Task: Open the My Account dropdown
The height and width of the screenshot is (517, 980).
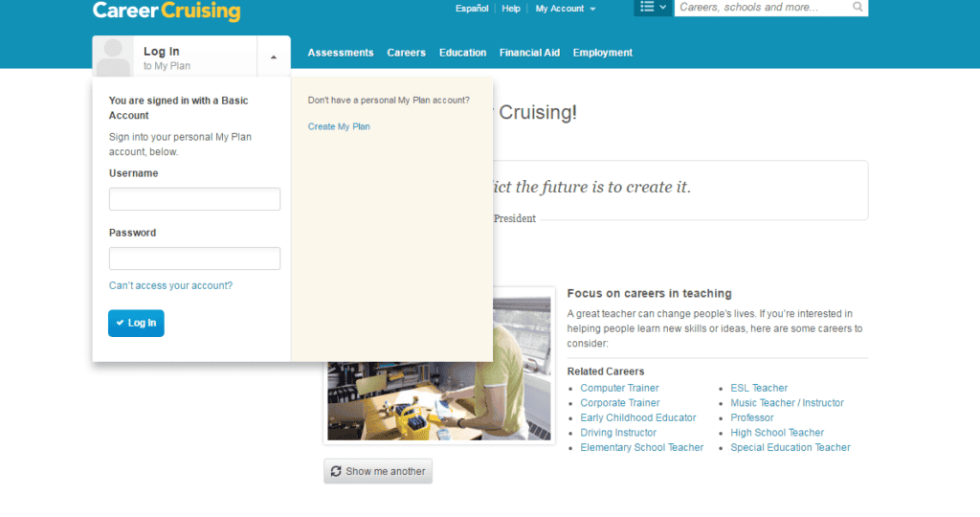Action: click(x=566, y=8)
